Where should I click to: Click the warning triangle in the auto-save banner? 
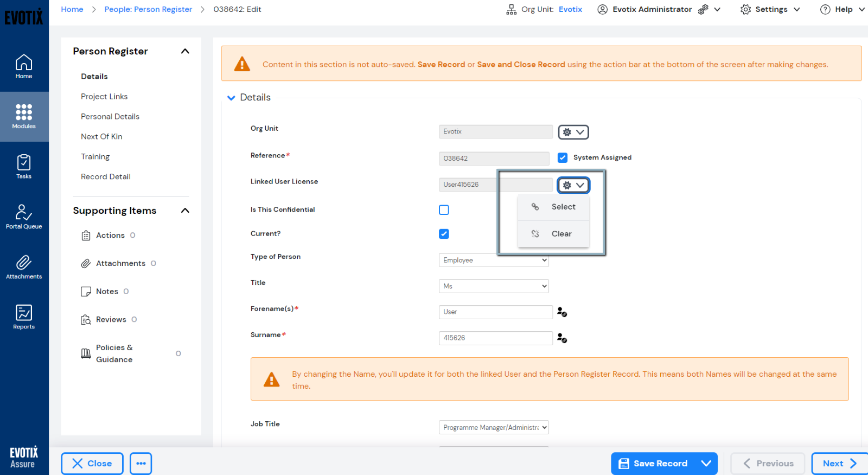pos(242,64)
